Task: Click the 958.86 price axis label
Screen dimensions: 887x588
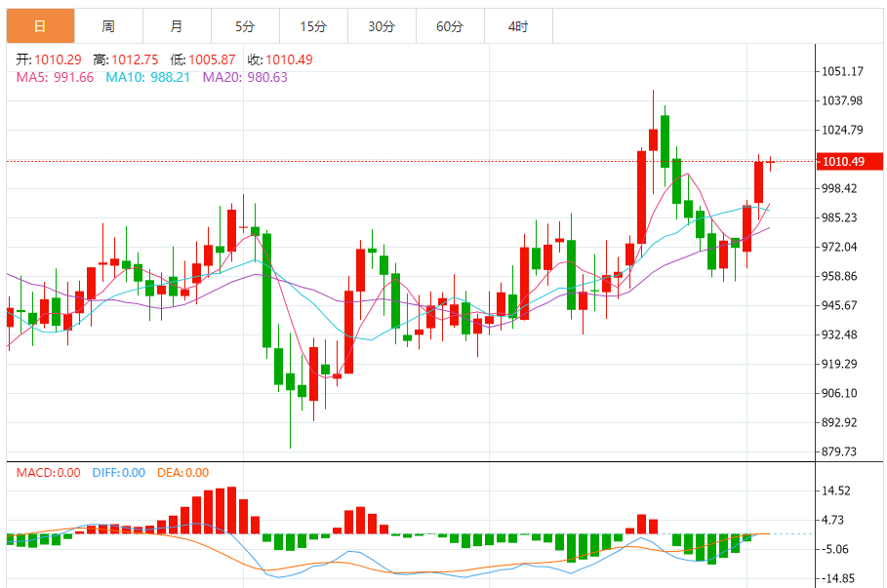Action: (839, 277)
